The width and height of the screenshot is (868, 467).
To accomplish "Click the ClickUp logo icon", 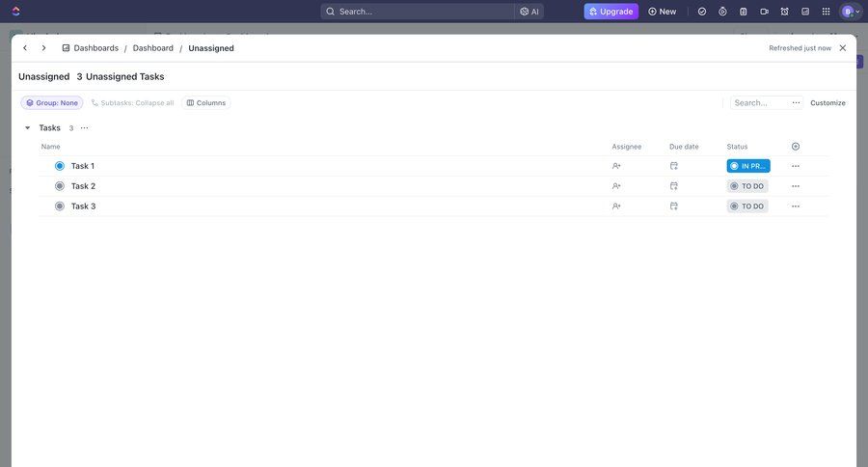I will point(16,11).
